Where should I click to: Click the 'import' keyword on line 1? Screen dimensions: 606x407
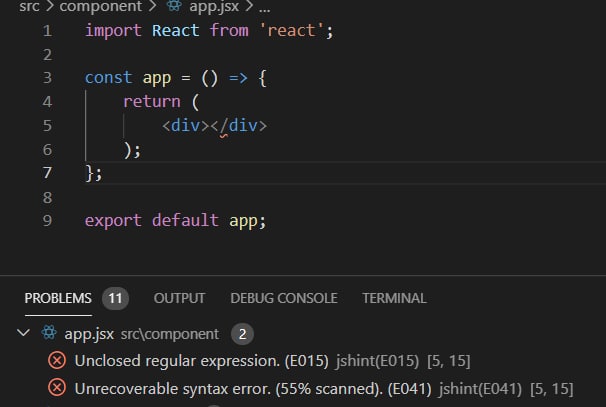point(113,31)
